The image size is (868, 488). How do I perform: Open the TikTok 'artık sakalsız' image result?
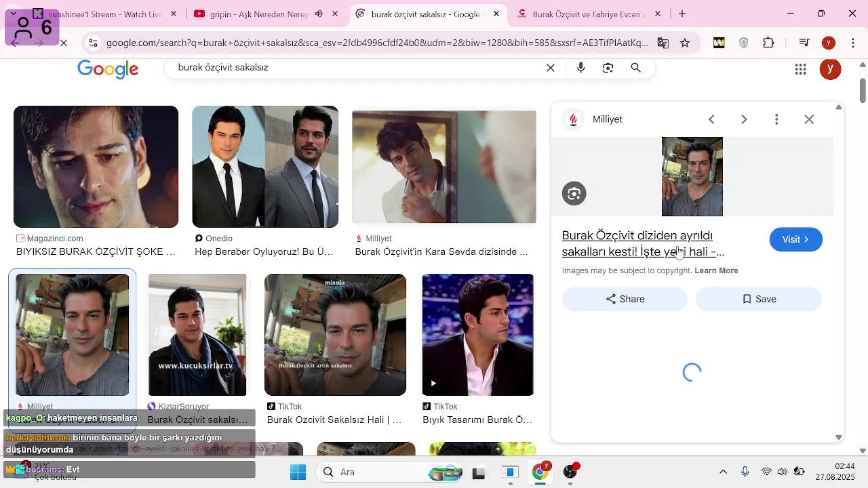coord(335,335)
